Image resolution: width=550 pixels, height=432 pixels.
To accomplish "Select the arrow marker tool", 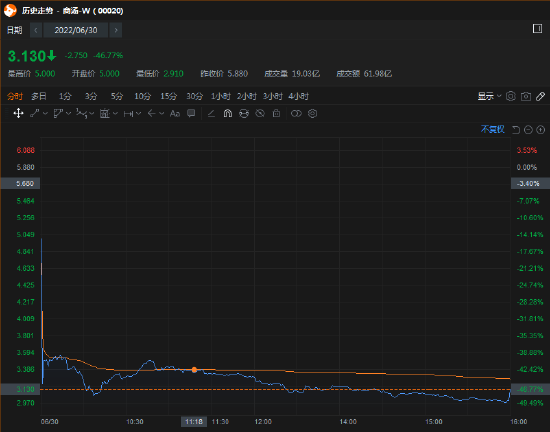I will click(152, 113).
